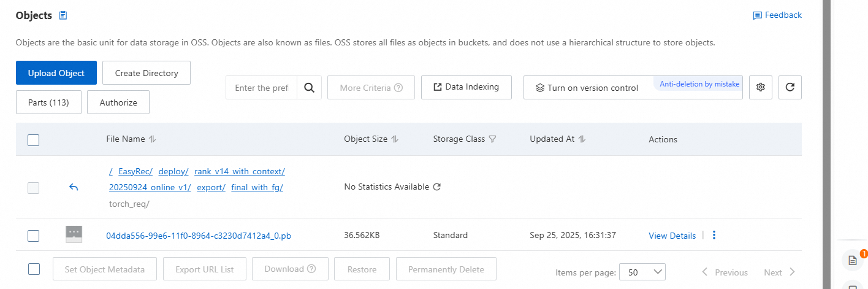Viewport: 868px width, 289px height.
Task: Filter by Storage Class
Action: [492, 139]
